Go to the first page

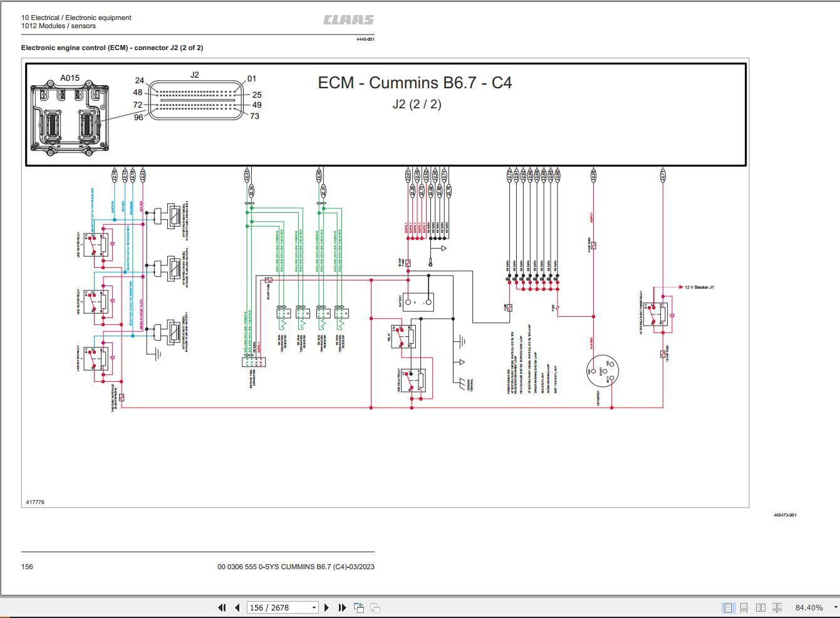click(222, 607)
